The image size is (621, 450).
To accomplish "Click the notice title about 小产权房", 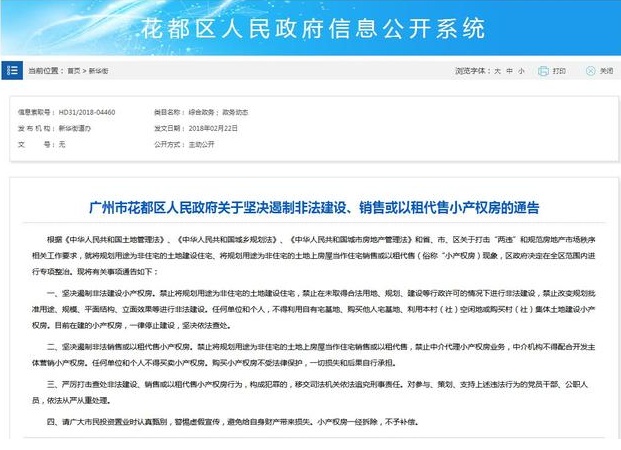I will 314,208.
